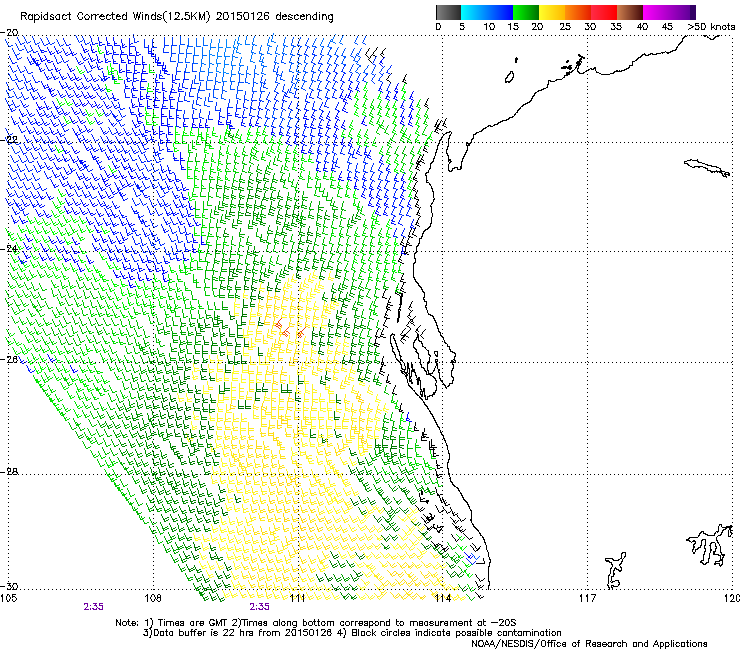This screenshot has height=650, width=740.
Task: Click the gray 0-5 knots color segment
Action: (x=448, y=13)
